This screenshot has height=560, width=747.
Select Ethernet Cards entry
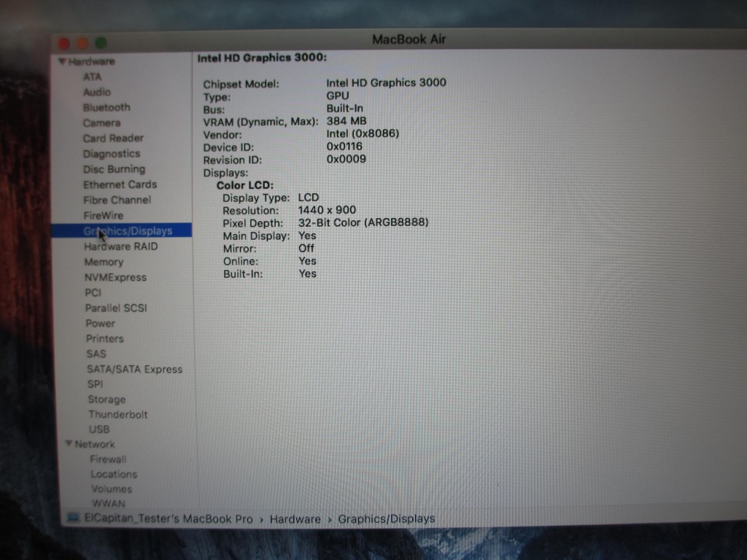coord(120,184)
